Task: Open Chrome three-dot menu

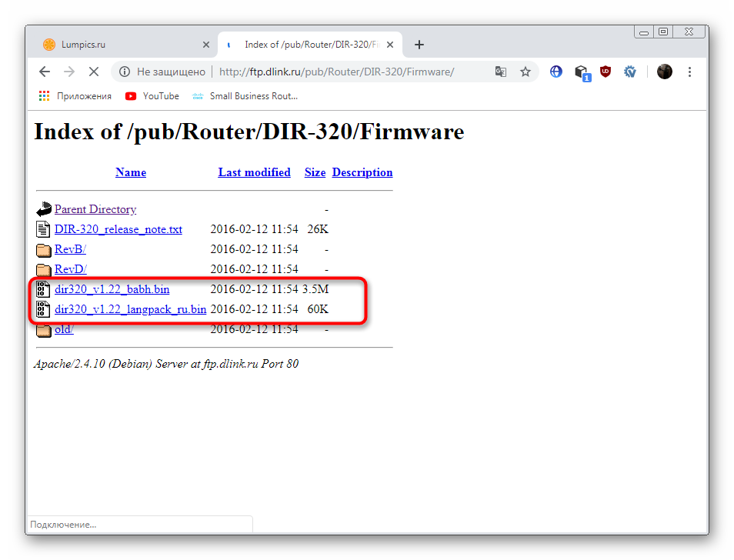Action: tap(689, 72)
